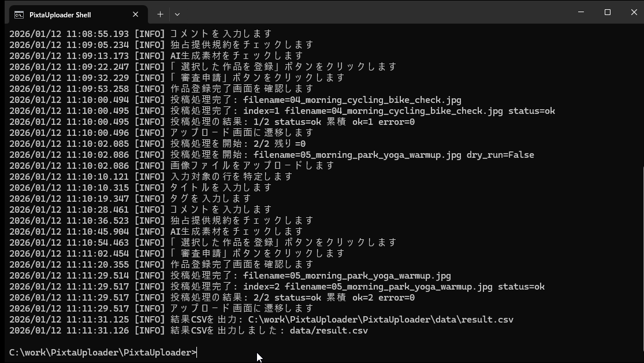
Task: Click the 11:10:00.494 bike_check.jpg completion line
Action: (235, 100)
